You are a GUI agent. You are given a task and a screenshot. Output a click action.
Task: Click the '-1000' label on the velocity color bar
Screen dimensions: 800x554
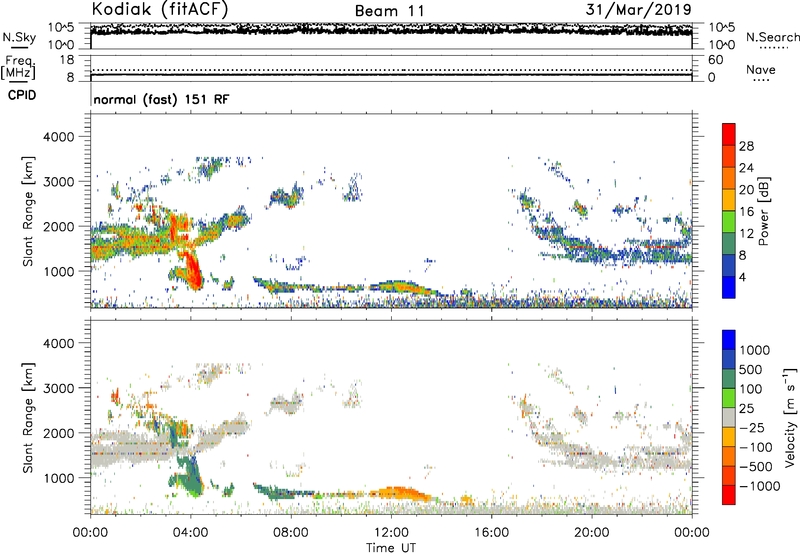pos(759,486)
